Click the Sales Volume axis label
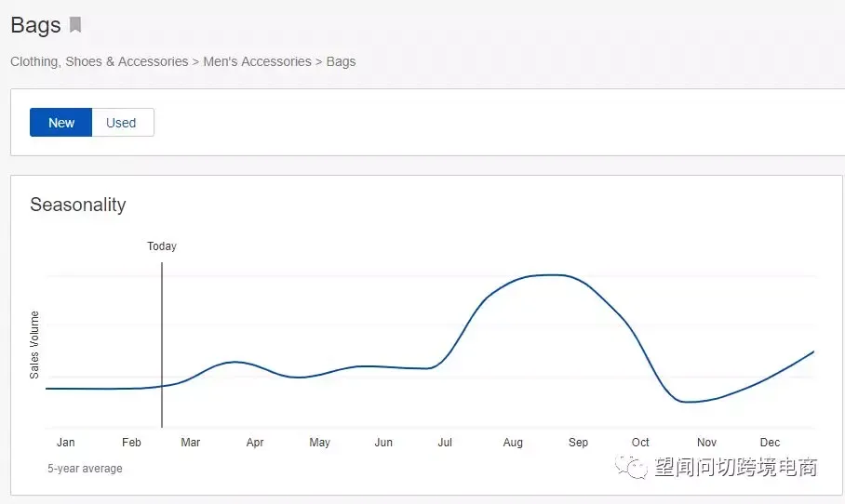Viewport: 845px width, 504px height. tap(34, 345)
